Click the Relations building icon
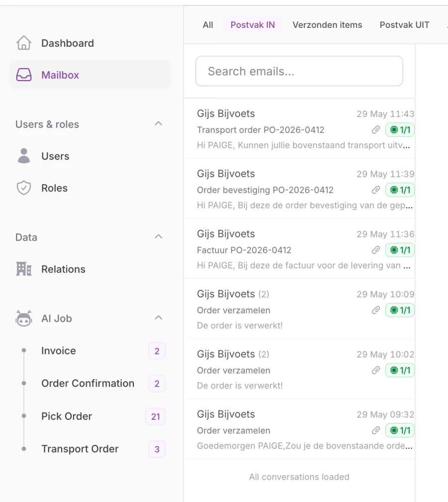The height and width of the screenshot is (502, 448). pyautogui.click(x=24, y=269)
